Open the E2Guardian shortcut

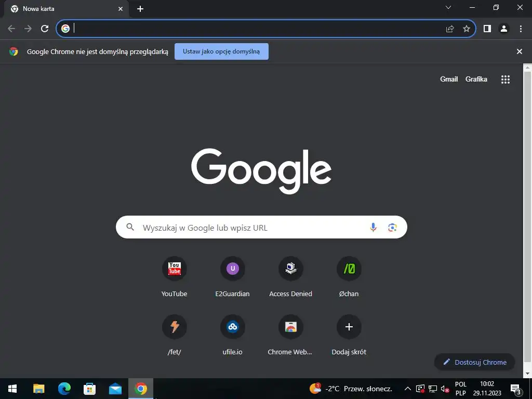click(232, 277)
